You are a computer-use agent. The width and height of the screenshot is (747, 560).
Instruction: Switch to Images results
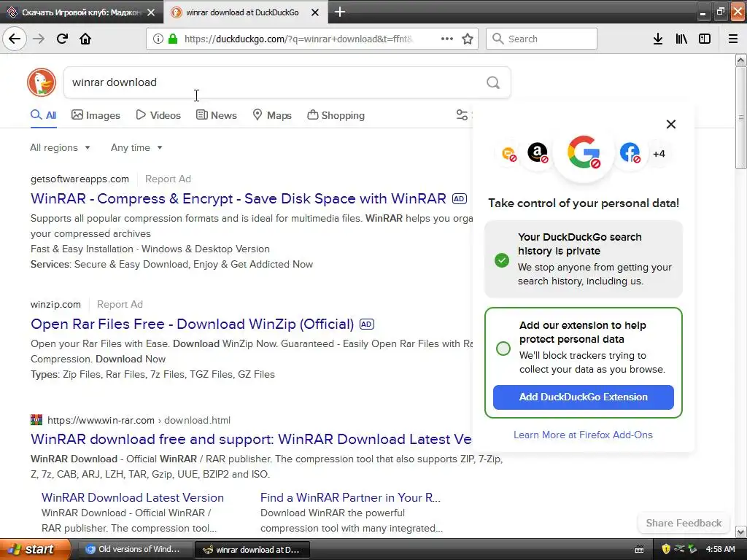tap(96, 115)
